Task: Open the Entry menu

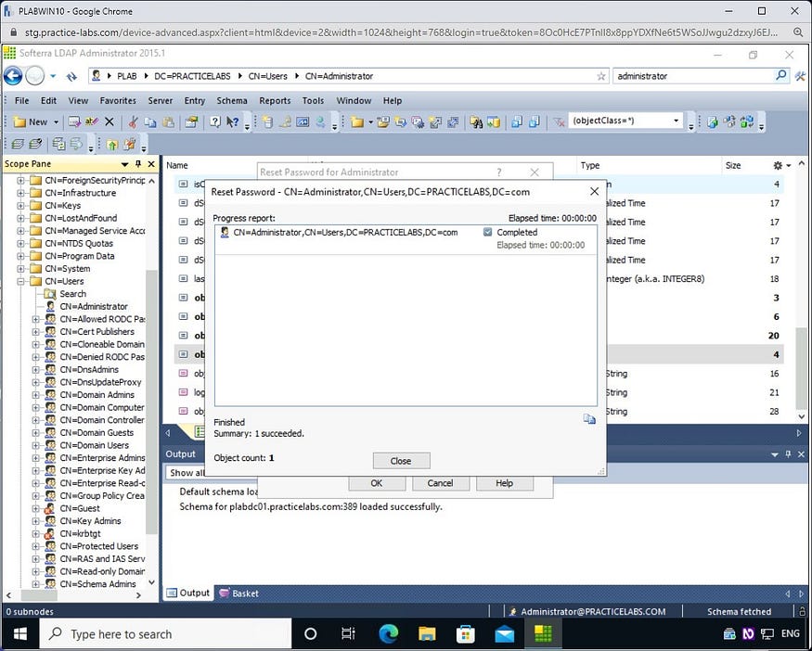Action: 195,101
